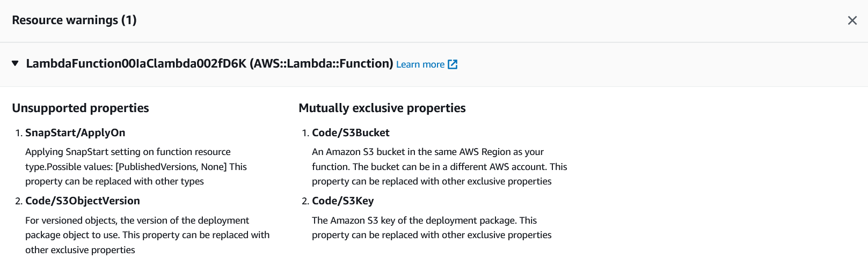Select the Code/S3Key property name
868x273 pixels.
click(342, 201)
